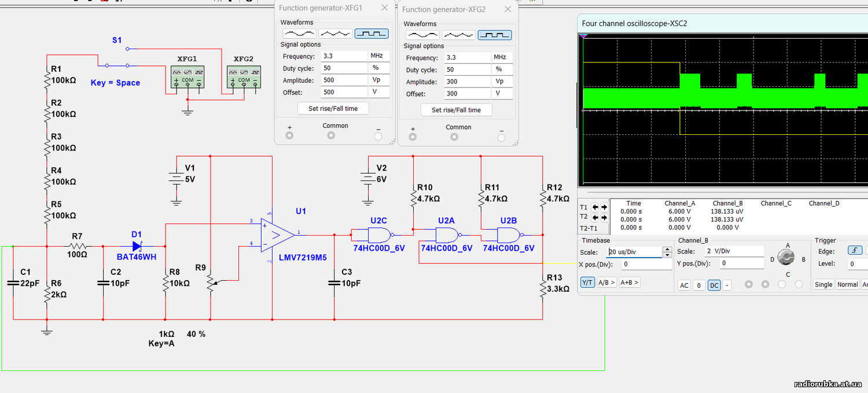868x393 pixels.
Task: Select triangle waveform in Function generator-XFG1
Action: coord(335,34)
